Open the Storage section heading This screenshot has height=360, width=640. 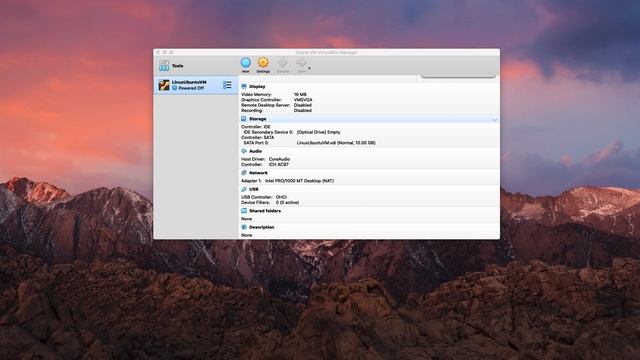(x=258, y=119)
